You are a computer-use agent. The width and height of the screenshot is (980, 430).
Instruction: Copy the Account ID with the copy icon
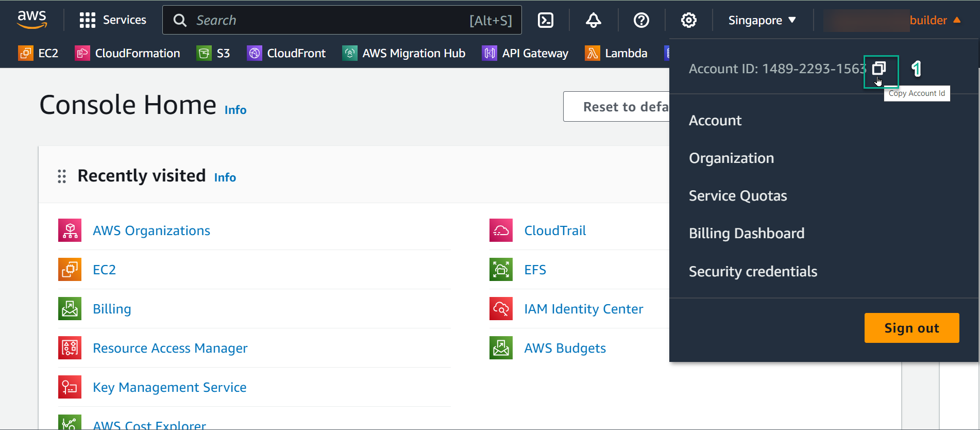coord(879,68)
